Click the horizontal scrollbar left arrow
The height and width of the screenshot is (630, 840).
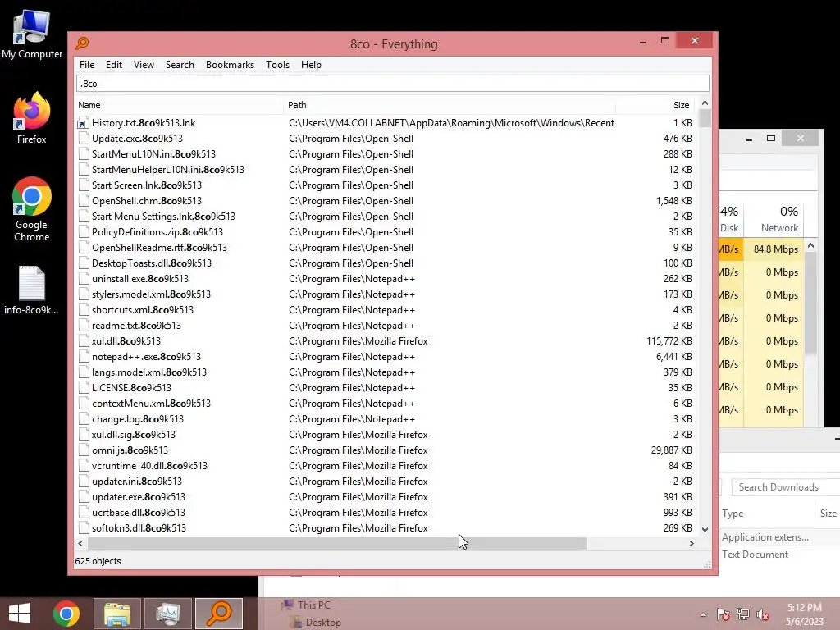click(x=81, y=543)
